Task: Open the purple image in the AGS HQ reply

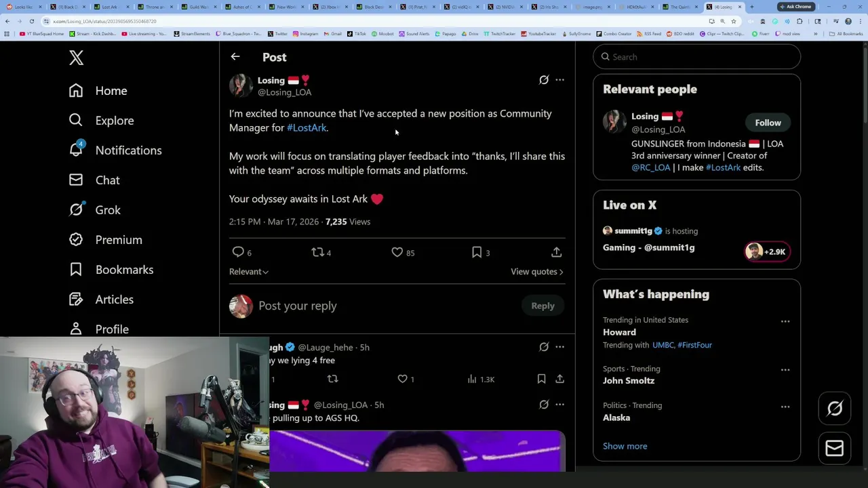Action: coord(417,451)
